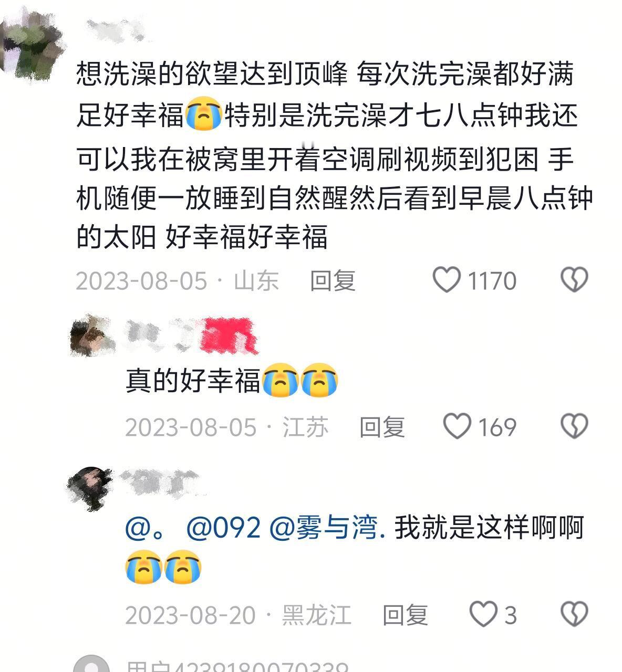Like the Jiangsu reply with 169 likes
The height and width of the screenshot is (672, 622).
pos(457,426)
